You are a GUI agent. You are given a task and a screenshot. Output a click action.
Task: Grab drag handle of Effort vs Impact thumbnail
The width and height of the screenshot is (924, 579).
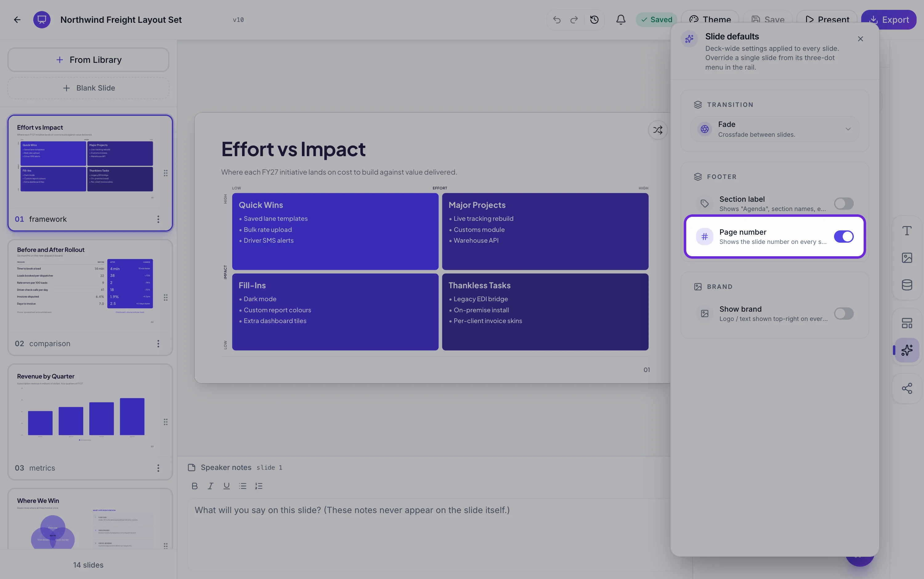tap(165, 173)
